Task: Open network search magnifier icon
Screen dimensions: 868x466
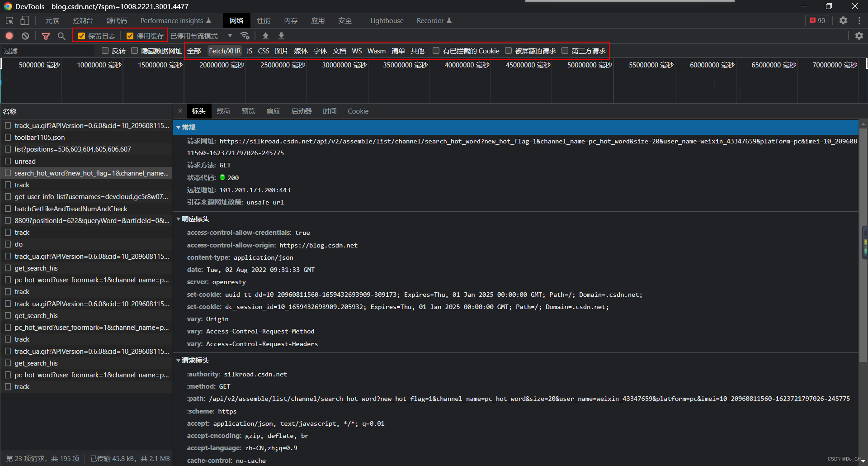Action: tap(61, 36)
